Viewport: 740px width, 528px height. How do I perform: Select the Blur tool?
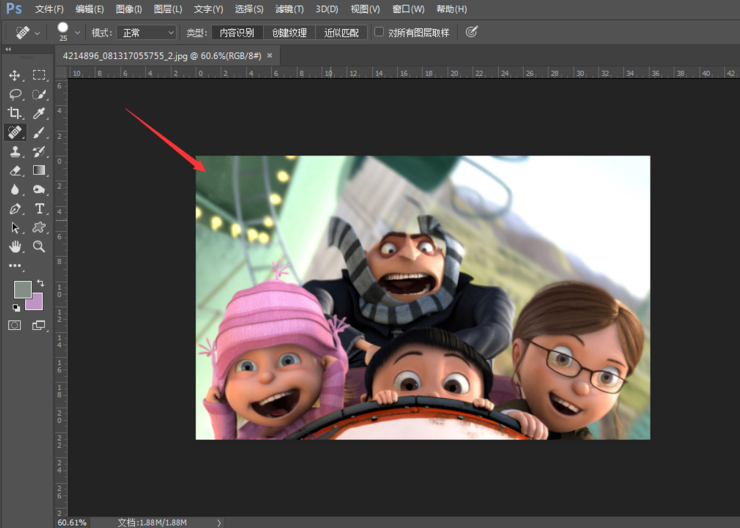click(15, 190)
